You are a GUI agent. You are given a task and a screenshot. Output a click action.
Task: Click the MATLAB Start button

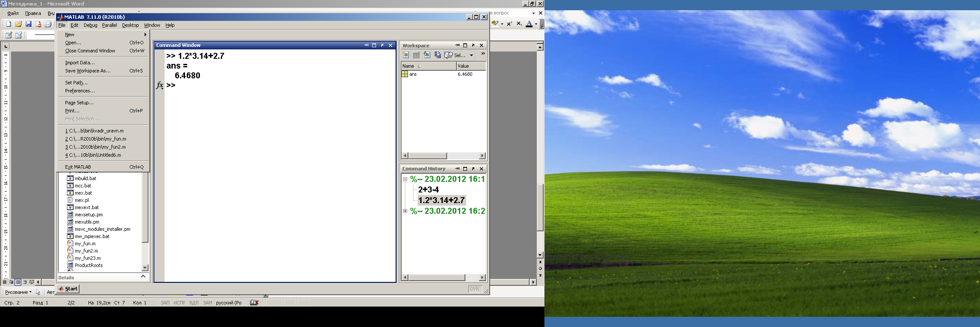click(x=68, y=289)
